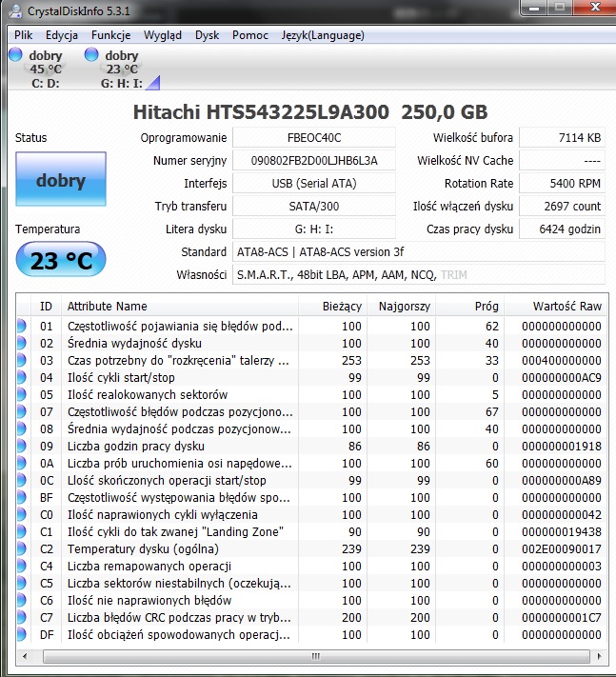This screenshot has height=677, width=616.
Task: Click the power-on hours field 6424 godzin
Action: pos(562,229)
